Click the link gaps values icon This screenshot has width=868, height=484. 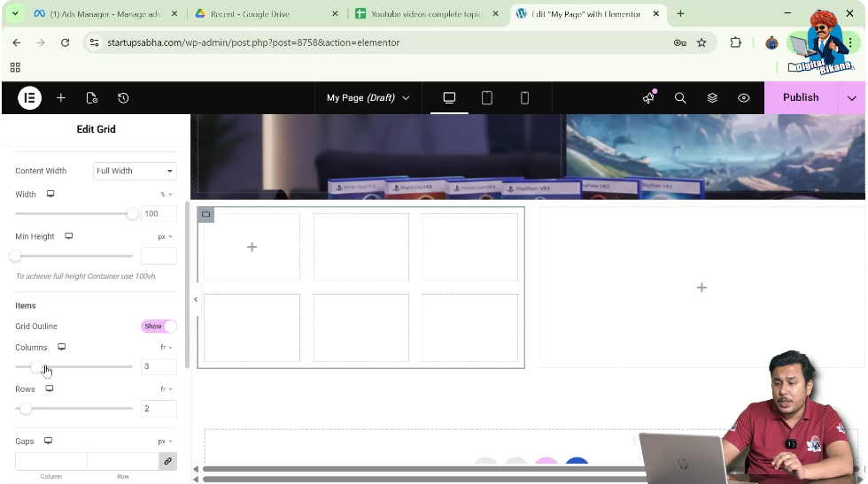[x=167, y=461]
